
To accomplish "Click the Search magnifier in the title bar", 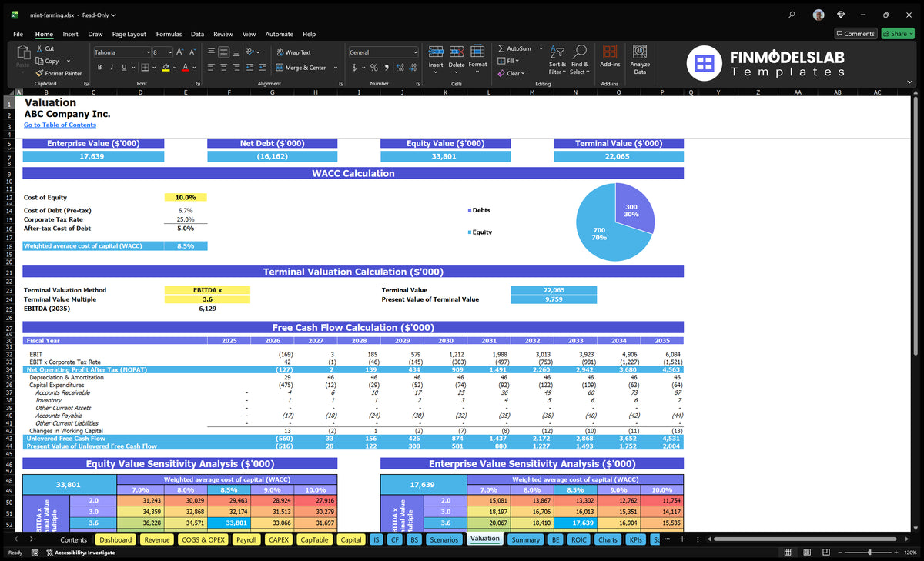I will 792,15.
